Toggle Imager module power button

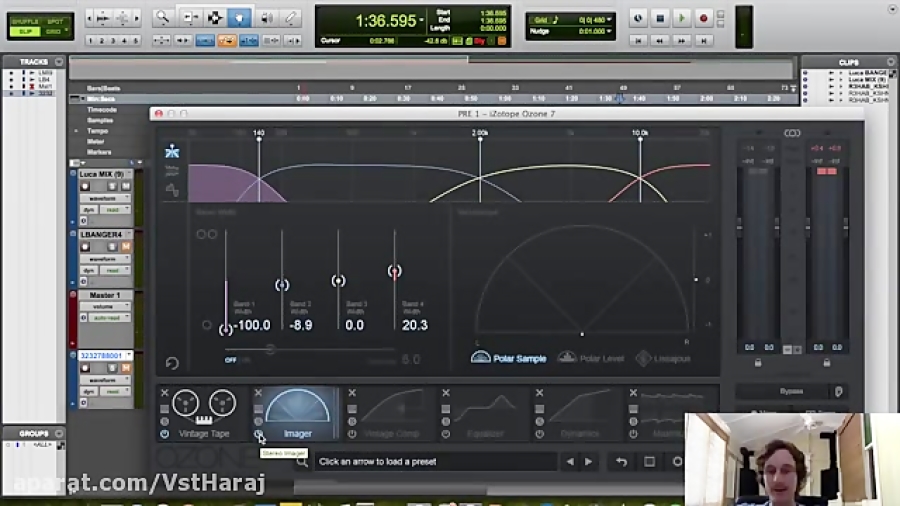tap(258, 434)
